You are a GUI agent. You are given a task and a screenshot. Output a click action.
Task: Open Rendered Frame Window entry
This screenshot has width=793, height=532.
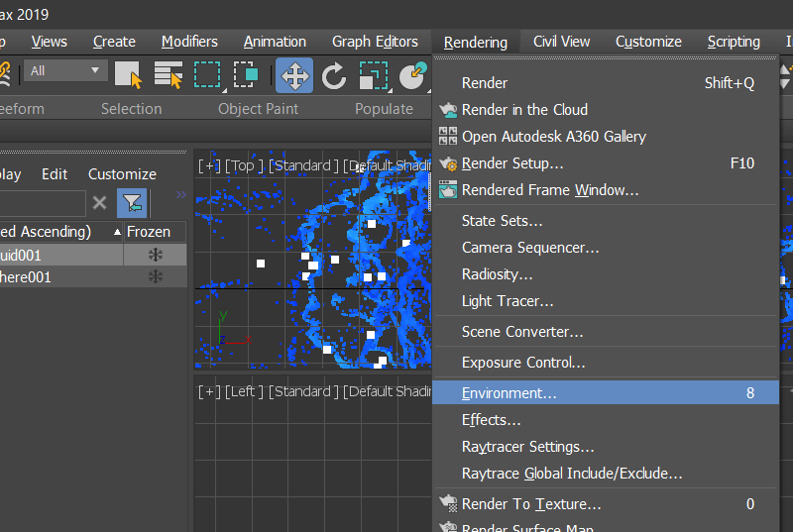[x=606, y=190]
